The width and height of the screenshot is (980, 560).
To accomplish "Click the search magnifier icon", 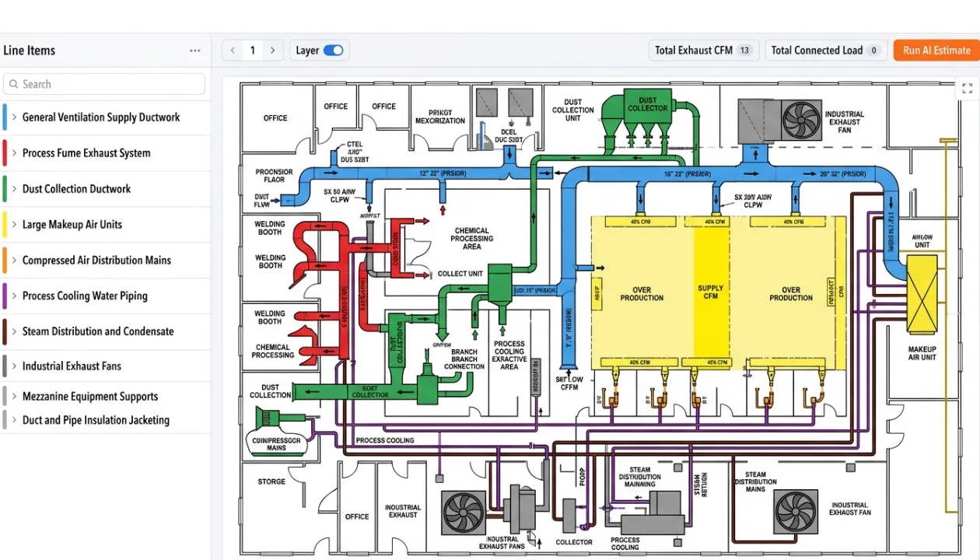I will (13, 84).
